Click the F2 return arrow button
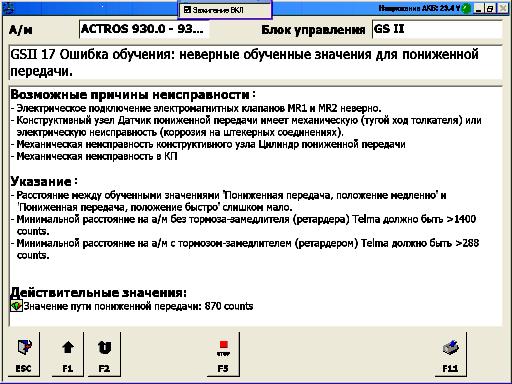 (104, 355)
